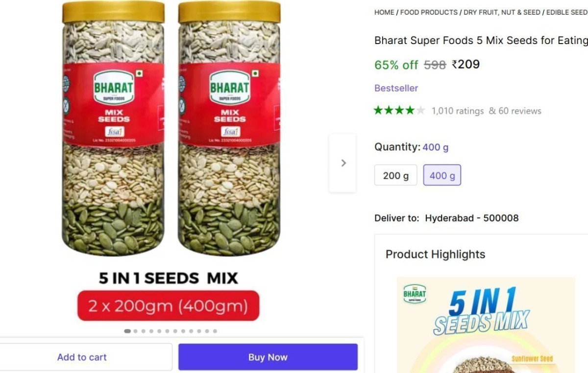Click the Bestseller badge
The height and width of the screenshot is (373, 588).
[x=396, y=88]
